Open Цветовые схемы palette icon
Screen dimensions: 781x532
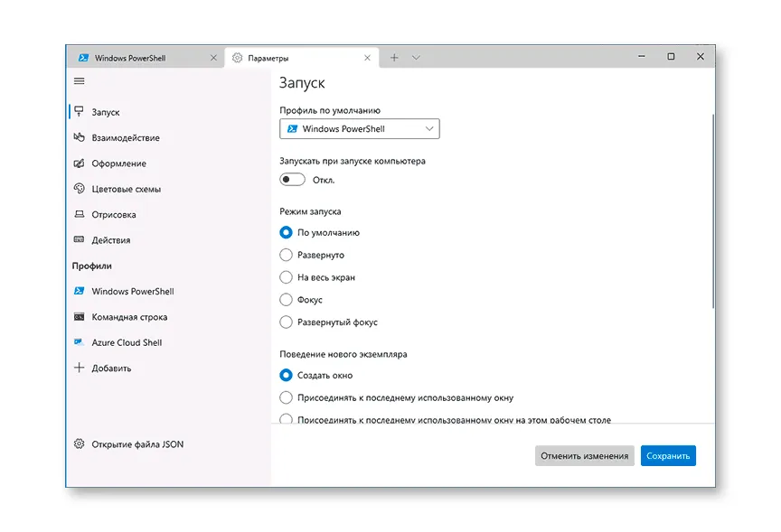point(80,189)
